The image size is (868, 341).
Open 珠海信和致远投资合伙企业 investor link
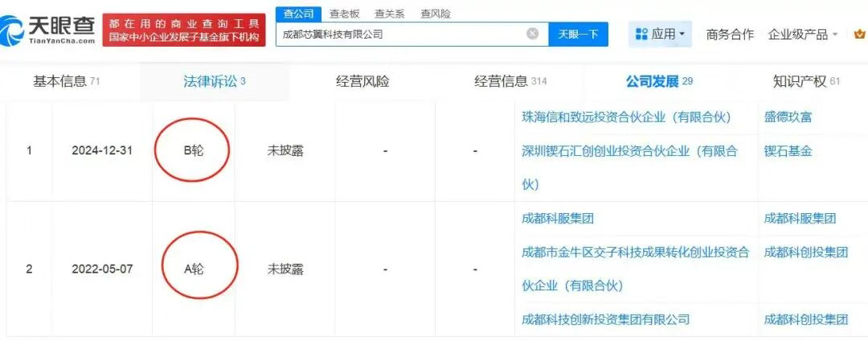coord(627,117)
